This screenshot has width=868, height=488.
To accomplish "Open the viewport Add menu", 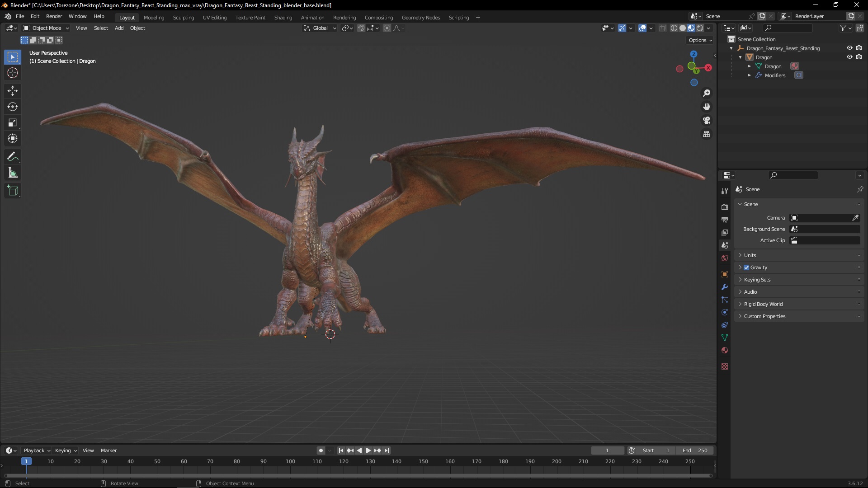I will (119, 28).
